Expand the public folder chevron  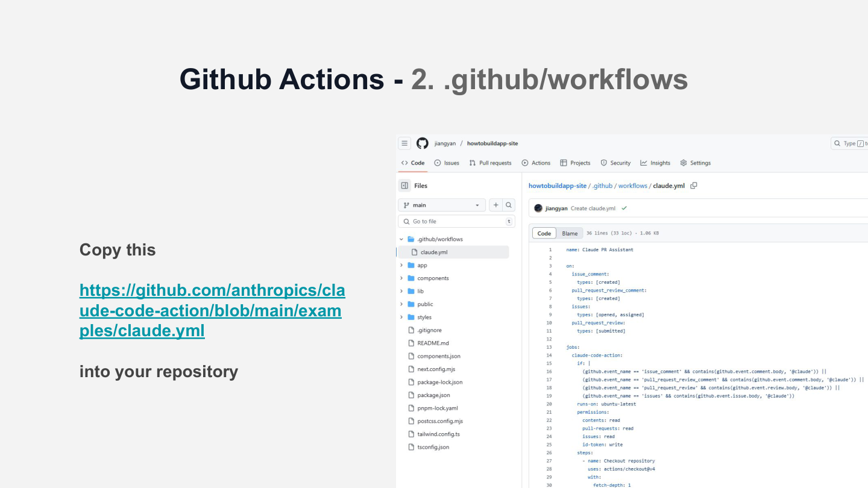click(401, 304)
